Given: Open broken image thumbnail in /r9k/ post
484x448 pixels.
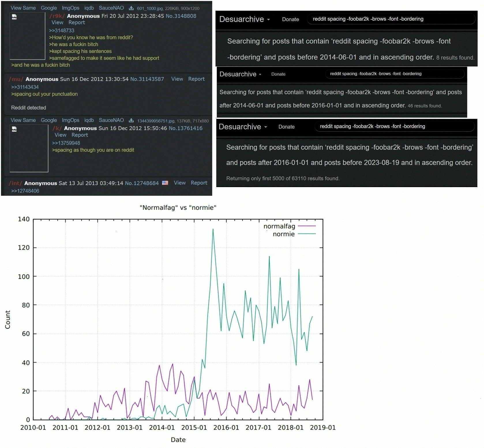Looking at the screenshot, I should tap(27, 36).
